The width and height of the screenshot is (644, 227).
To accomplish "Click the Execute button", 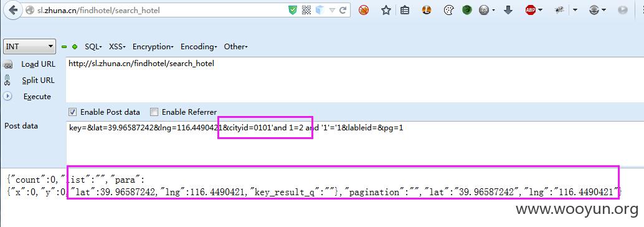I will click(37, 97).
